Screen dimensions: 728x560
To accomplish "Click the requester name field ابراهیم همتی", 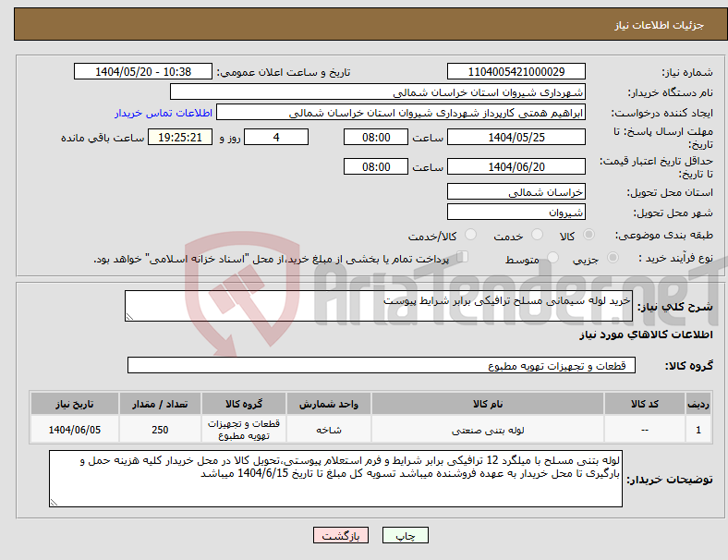I will coord(401,113).
